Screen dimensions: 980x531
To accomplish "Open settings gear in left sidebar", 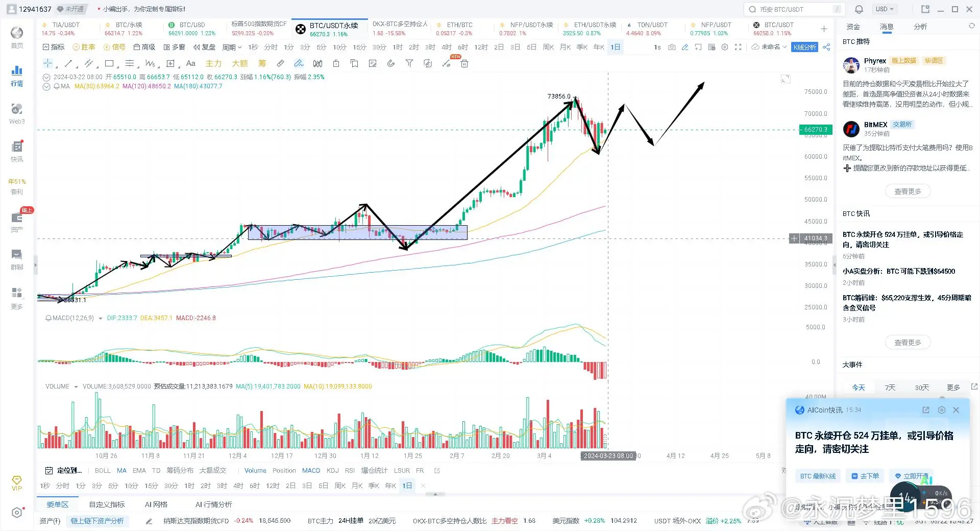I will pos(17,513).
